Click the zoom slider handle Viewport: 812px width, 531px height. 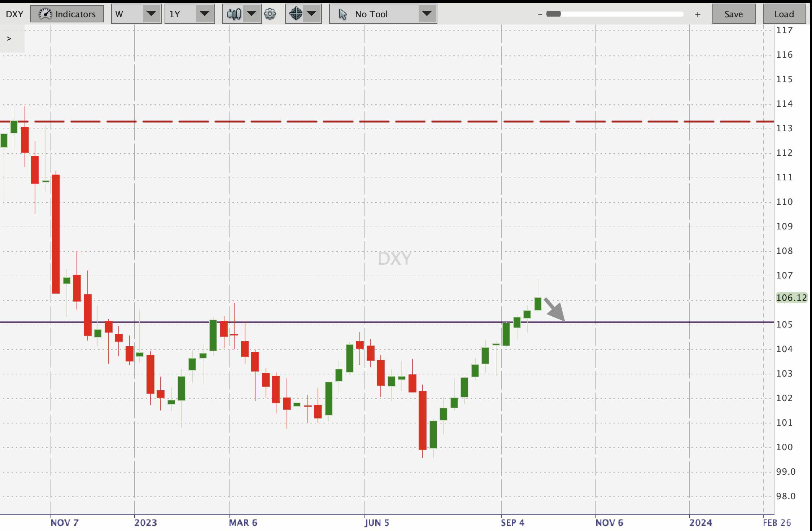point(553,14)
